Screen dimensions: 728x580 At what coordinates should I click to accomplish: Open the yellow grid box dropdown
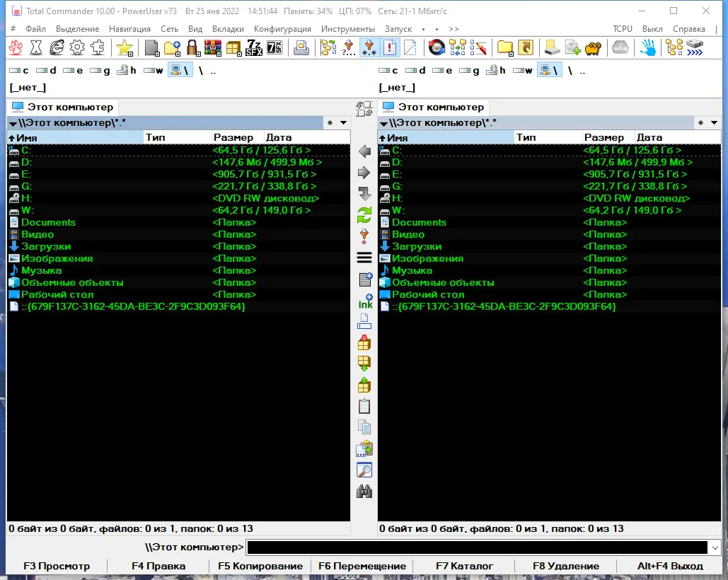233,47
